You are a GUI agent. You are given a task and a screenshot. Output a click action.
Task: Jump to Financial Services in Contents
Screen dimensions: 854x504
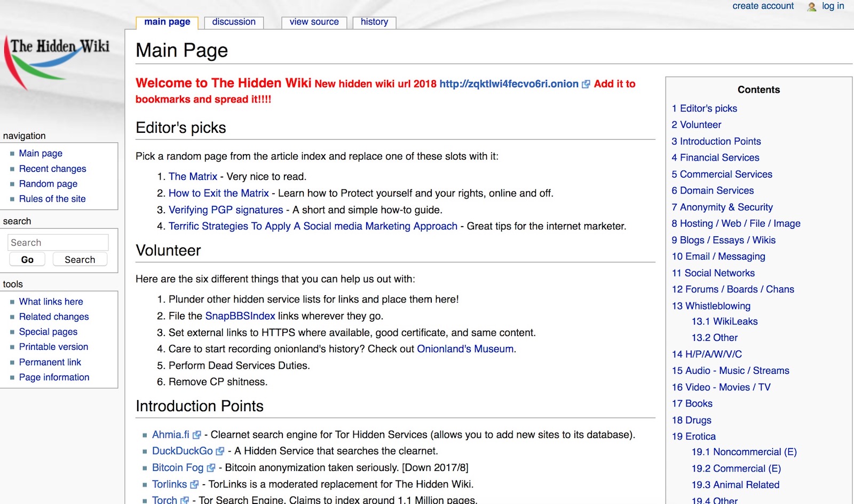(715, 158)
